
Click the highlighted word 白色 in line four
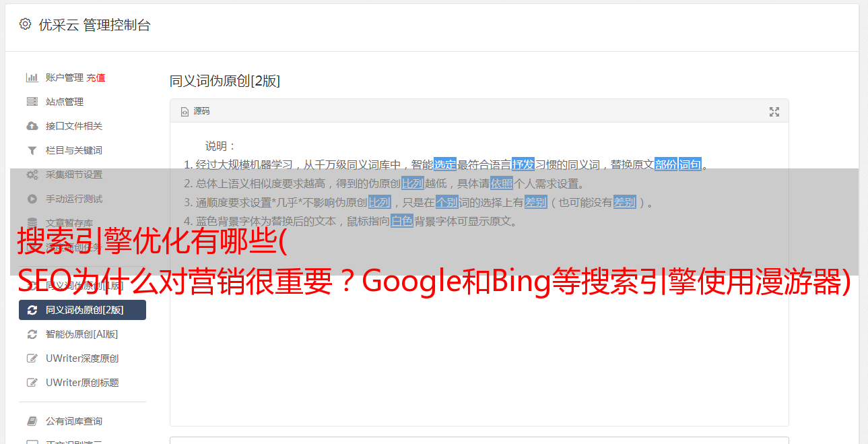(x=402, y=221)
